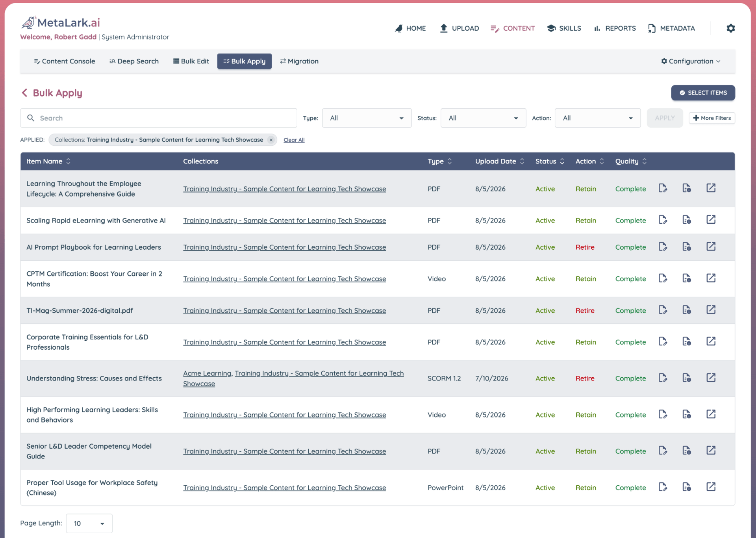The width and height of the screenshot is (756, 538).
Task: Open collection link in Scaling Rapid eLearning row
Action: tap(284, 221)
